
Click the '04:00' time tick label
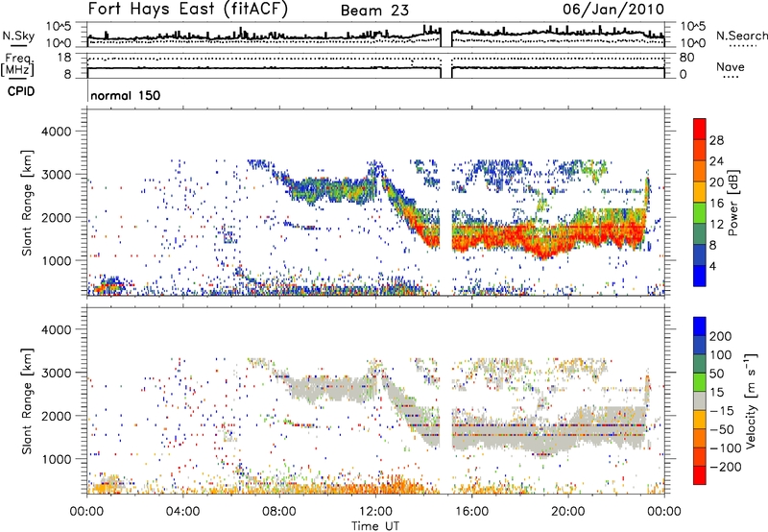coord(183,512)
